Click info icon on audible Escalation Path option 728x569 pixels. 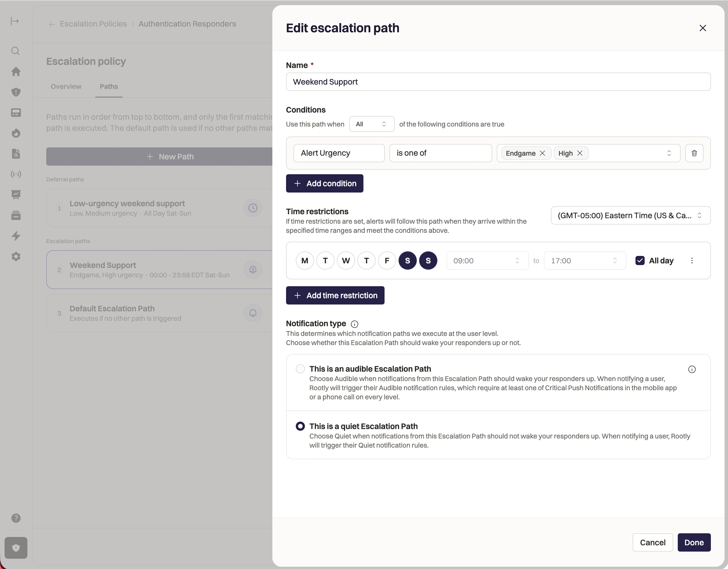(692, 369)
